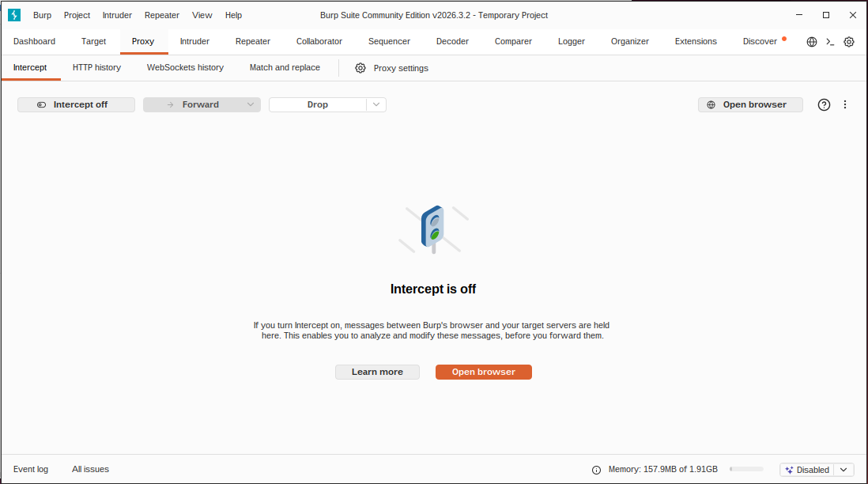Screen dimensions: 868x484
Task: Click the Burp Suite logo icon
Action: 14,15
